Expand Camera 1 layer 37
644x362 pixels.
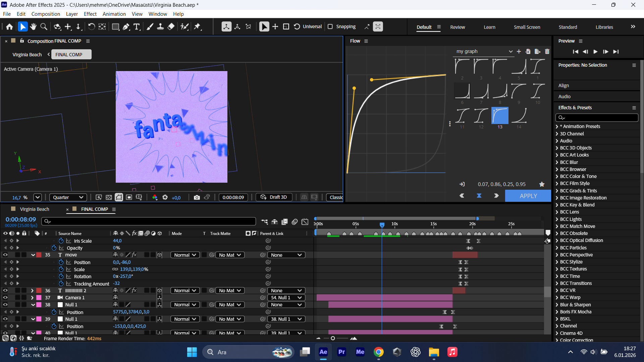pos(32,298)
